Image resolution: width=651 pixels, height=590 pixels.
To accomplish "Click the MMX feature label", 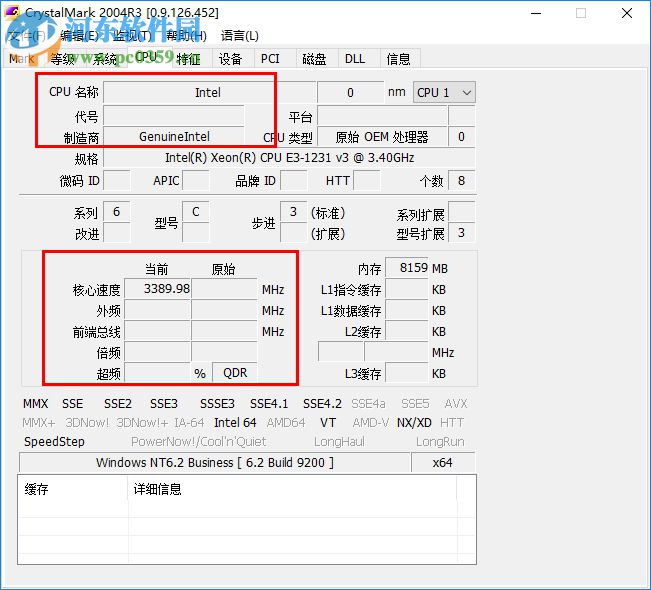I will pos(35,404).
